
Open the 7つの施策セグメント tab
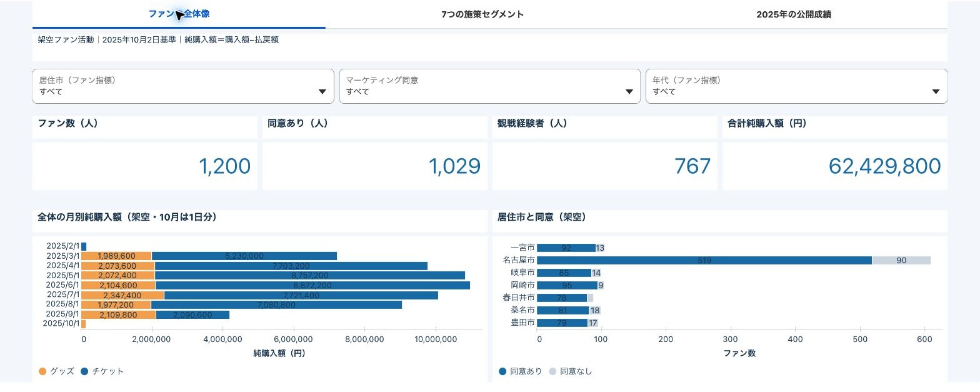point(482,14)
